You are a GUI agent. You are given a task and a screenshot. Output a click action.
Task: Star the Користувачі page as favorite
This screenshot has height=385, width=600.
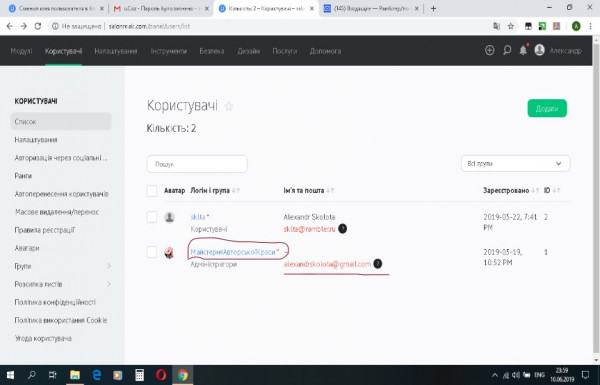coord(229,106)
